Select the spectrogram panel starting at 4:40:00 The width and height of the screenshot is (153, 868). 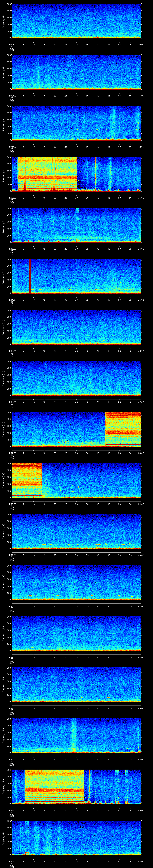76,582
